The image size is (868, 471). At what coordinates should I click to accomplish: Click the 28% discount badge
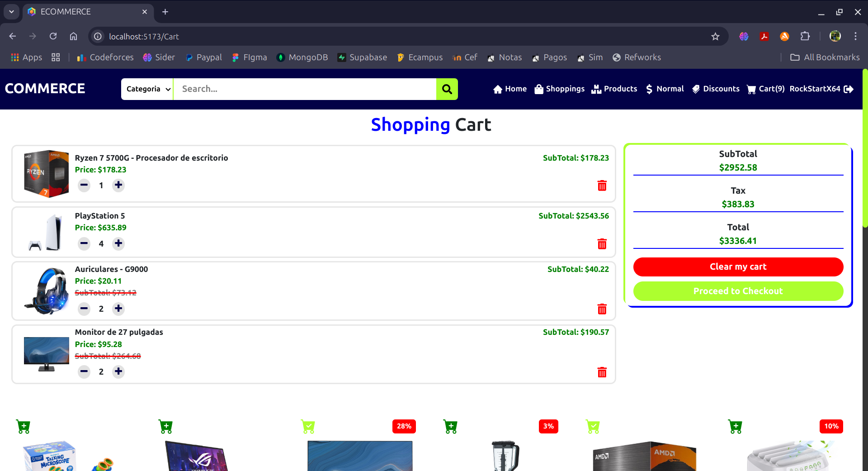(404, 426)
